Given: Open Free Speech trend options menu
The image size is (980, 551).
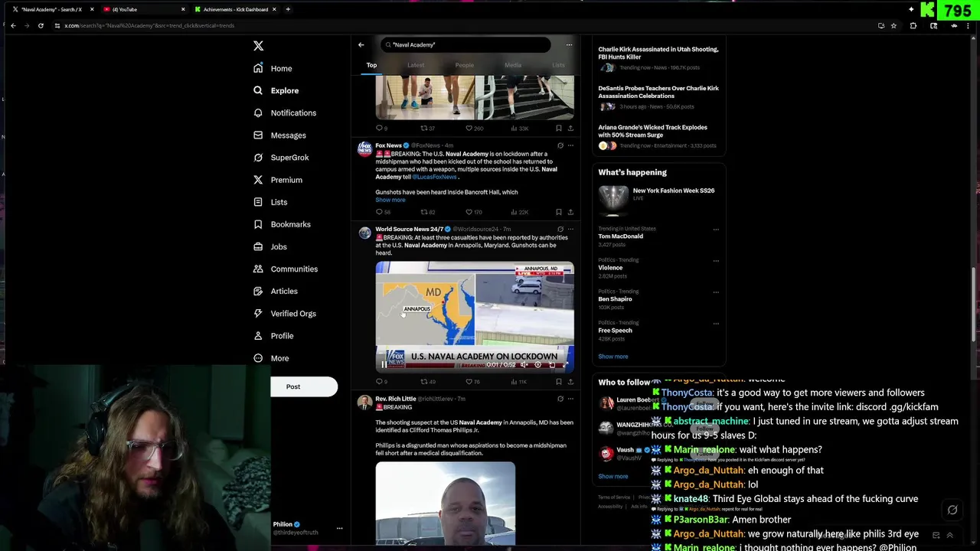Looking at the screenshot, I should coord(716,323).
